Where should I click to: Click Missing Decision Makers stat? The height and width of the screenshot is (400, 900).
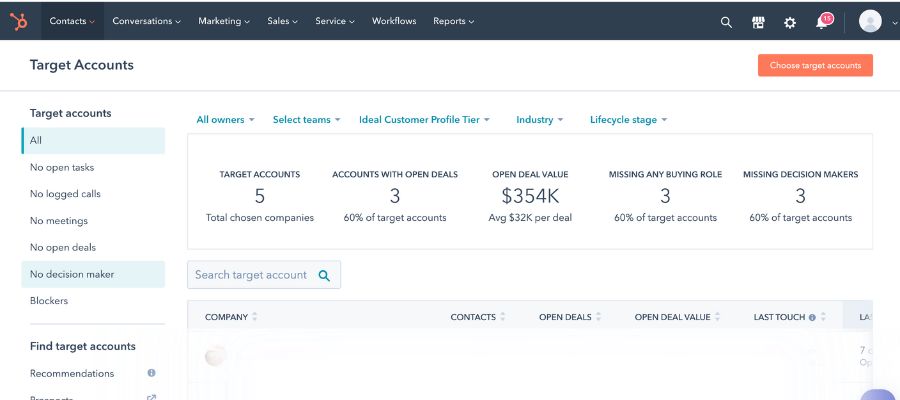tap(801, 196)
